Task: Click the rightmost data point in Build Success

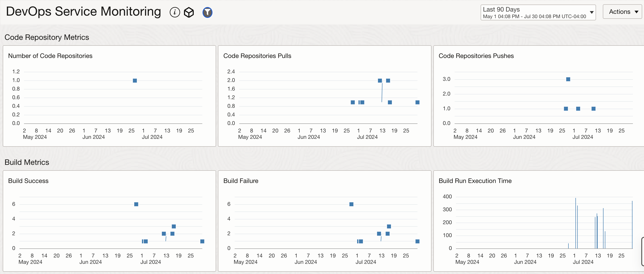Action: [x=202, y=241]
